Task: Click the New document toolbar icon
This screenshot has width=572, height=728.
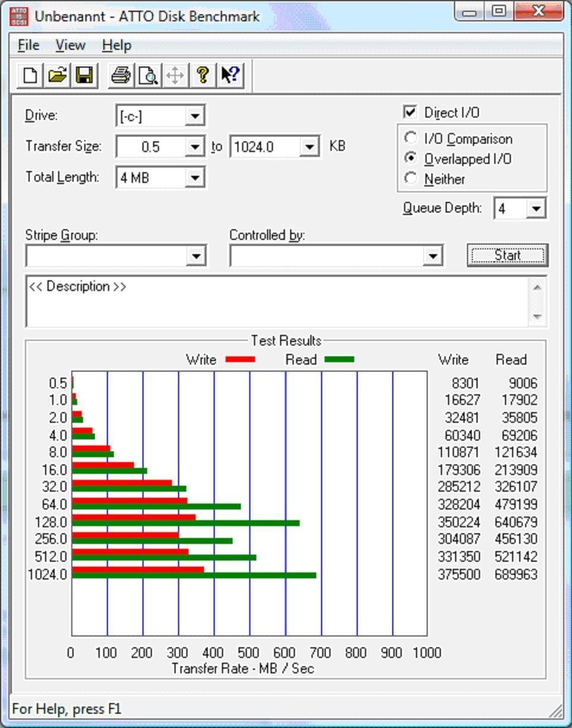Action: tap(30, 75)
